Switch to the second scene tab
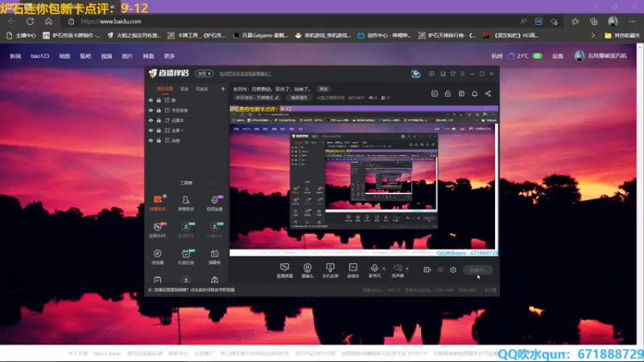This screenshot has width=644, height=362. click(x=184, y=88)
